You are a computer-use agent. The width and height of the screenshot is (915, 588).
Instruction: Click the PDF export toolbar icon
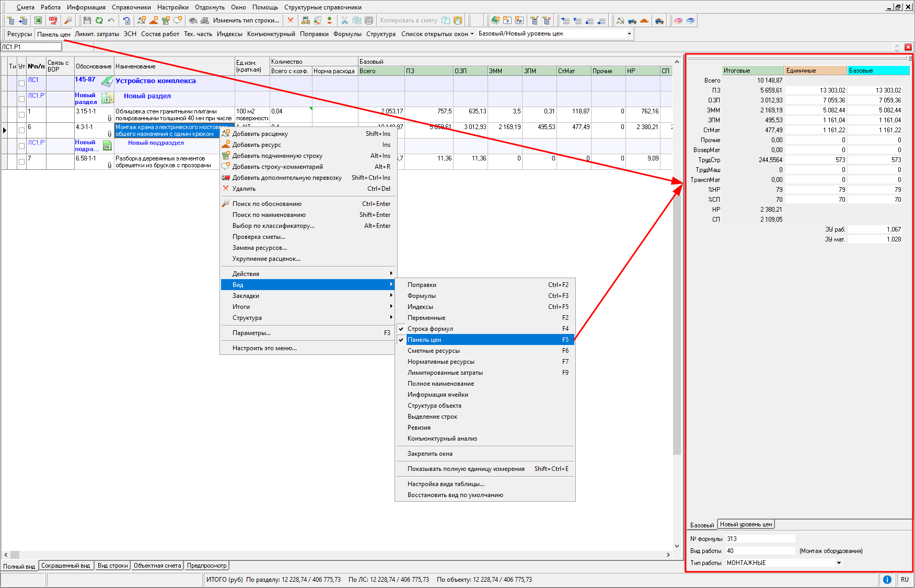(x=53, y=20)
